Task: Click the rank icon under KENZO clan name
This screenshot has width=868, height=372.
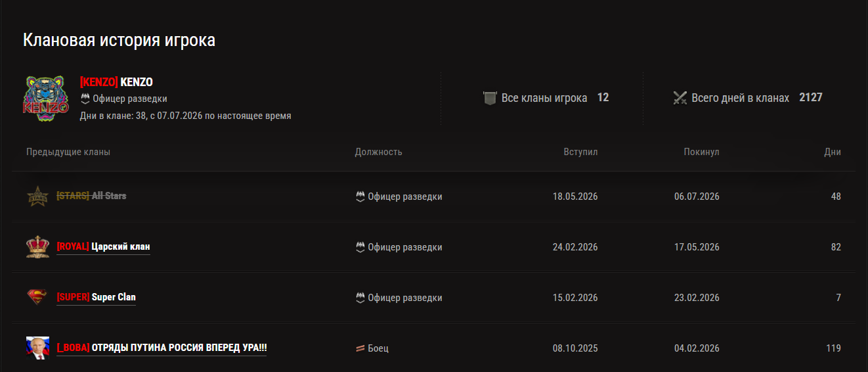Action: (85, 99)
